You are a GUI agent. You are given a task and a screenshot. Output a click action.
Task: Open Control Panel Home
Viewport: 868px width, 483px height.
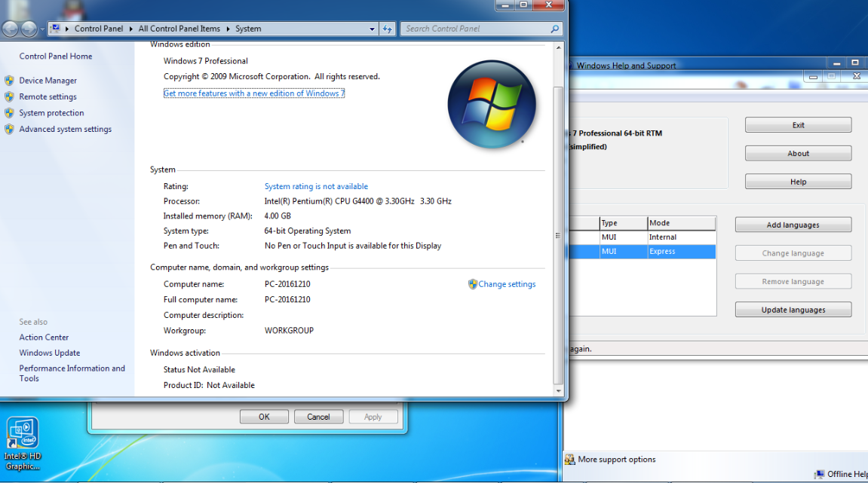click(x=55, y=56)
